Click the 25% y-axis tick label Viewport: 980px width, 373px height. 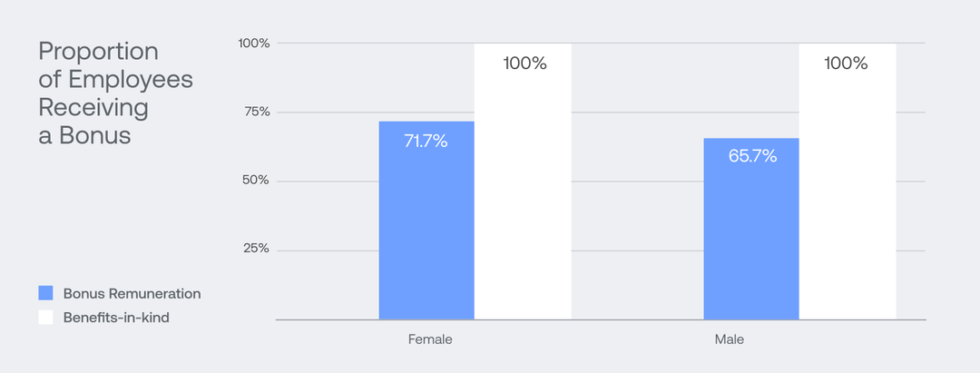tap(256, 249)
